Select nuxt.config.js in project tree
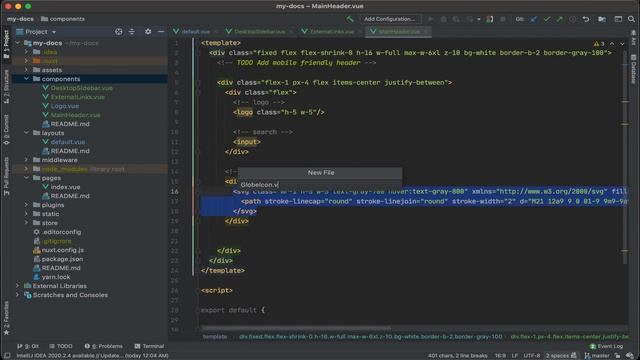 (62, 250)
